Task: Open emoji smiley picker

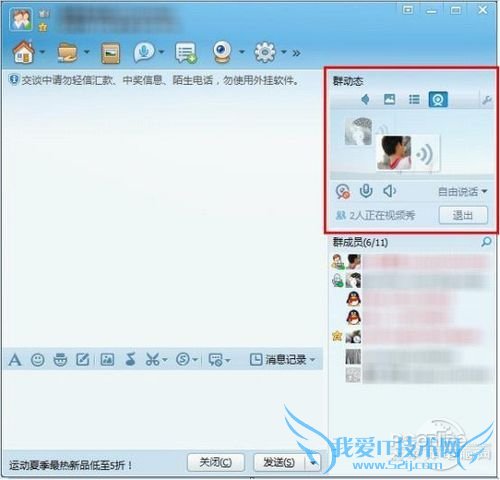Action: 37,360
